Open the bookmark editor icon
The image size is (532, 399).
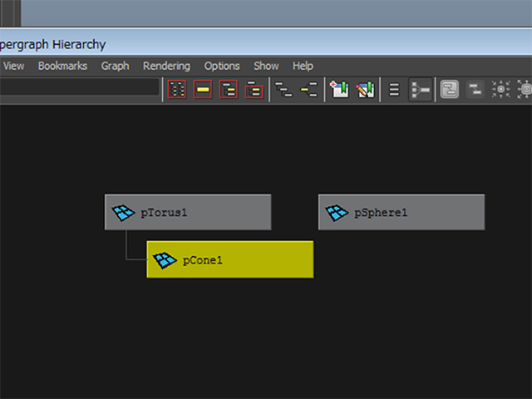(365, 90)
